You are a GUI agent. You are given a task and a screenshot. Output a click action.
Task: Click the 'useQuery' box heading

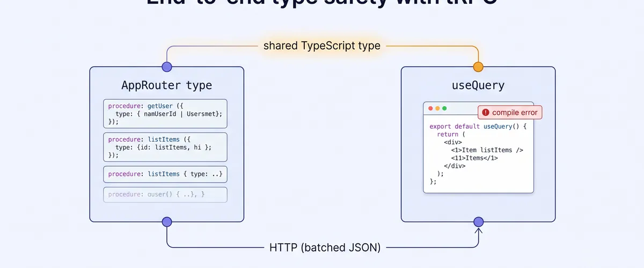[x=478, y=85]
